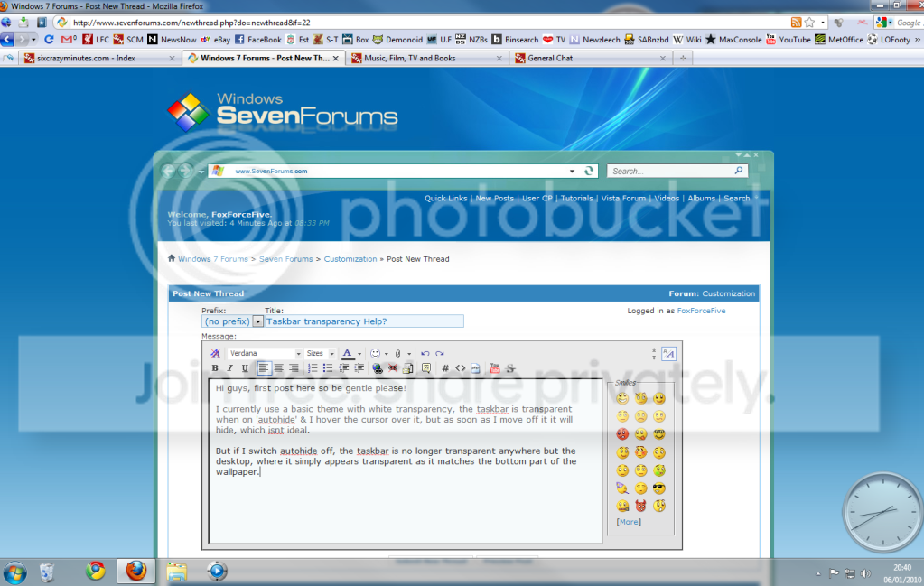Open the Windows Start menu orb
The width and height of the screenshot is (924, 586).
pos(14,572)
